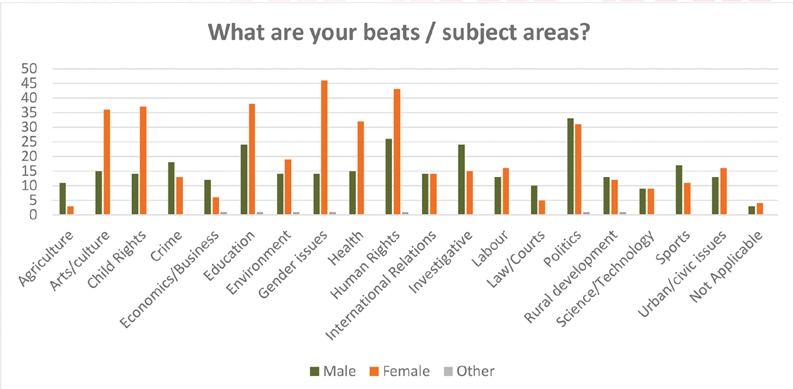
Task: Select the Female bar for Human Rights
Action: [396, 152]
